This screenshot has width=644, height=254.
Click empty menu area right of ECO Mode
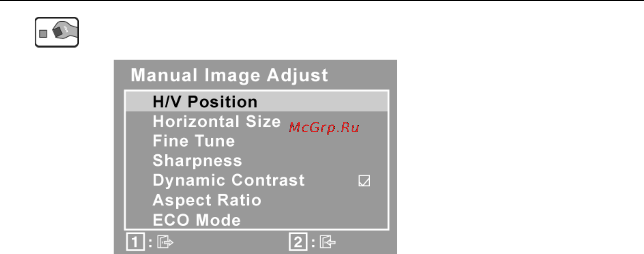[314, 220]
